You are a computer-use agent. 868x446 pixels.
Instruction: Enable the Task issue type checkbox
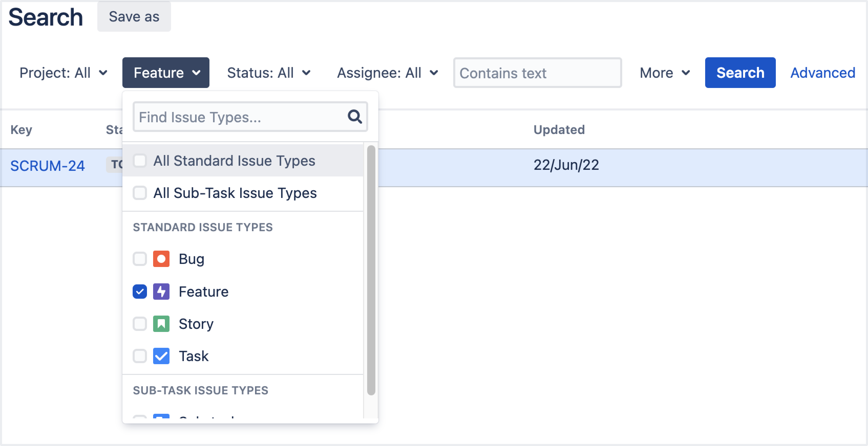pyautogui.click(x=140, y=356)
